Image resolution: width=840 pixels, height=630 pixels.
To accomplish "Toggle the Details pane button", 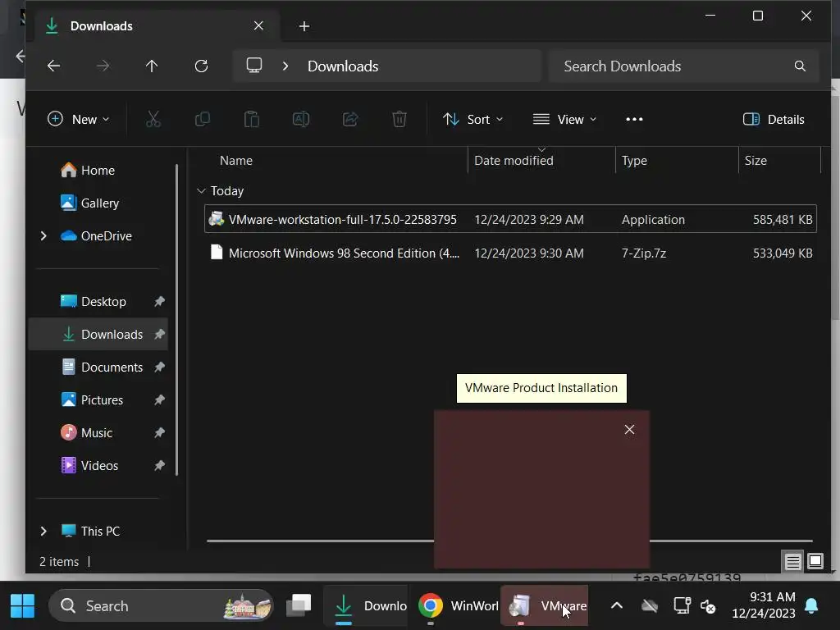I will (774, 119).
